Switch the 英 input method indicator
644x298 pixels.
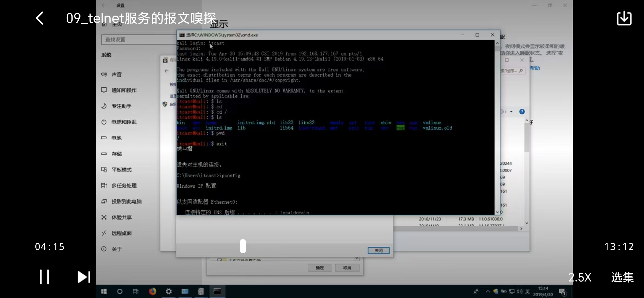pos(527,291)
